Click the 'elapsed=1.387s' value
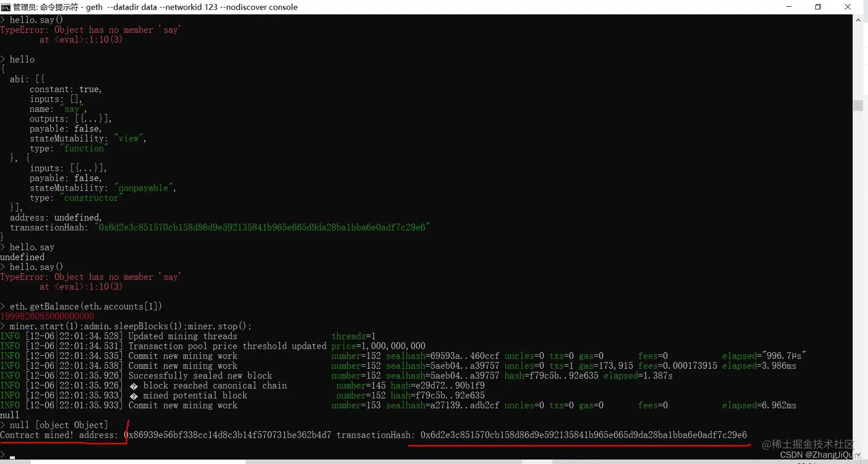The width and height of the screenshot is (868, 464). click(x=638, y=376)
